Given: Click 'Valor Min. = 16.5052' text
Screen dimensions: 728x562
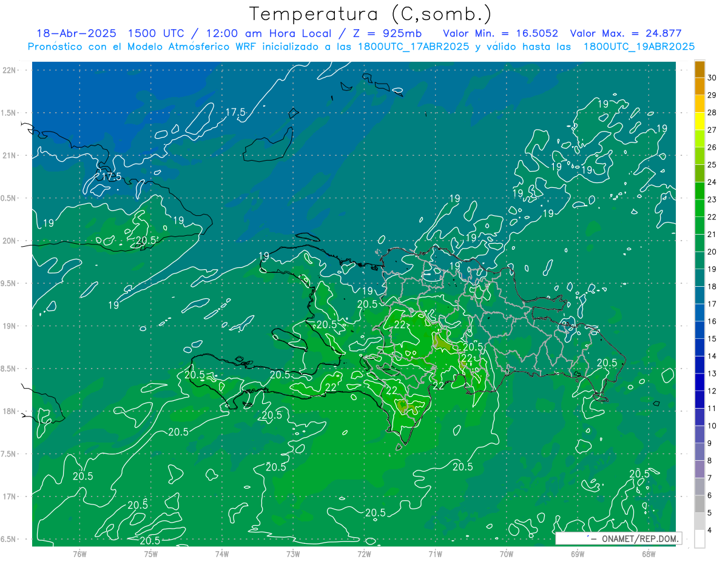Looking at the screenshot, I should pyautogui.click(x=501, y=33).
